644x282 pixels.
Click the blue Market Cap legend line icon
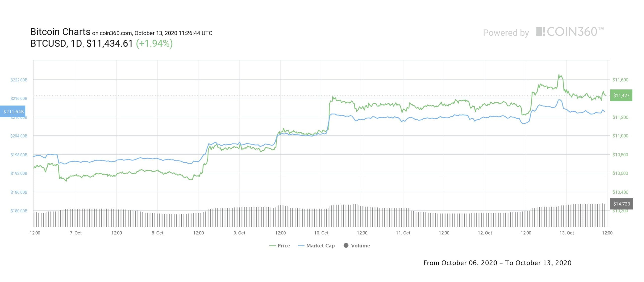pos(301,246)
